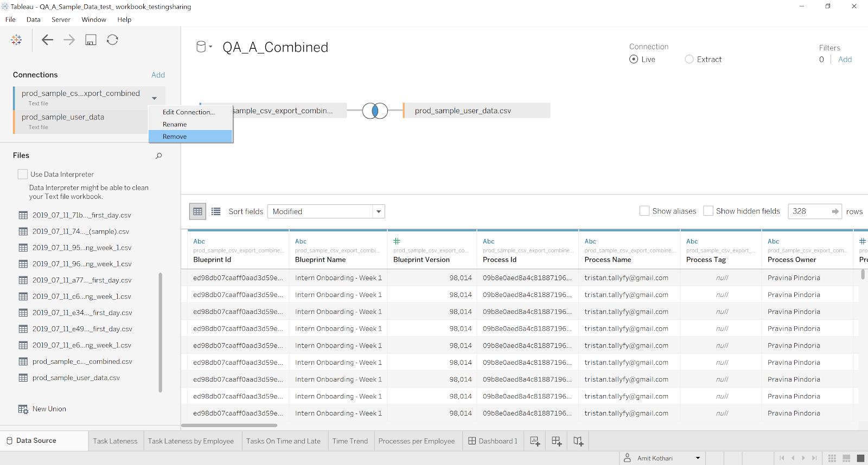868x465 pixels.
Task: Open the Sort fields Modified dropdown
Action: pos(326,211)
